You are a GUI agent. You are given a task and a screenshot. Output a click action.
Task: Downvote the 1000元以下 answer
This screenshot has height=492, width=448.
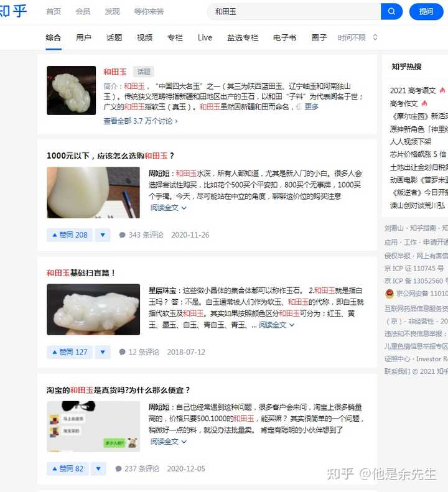[x=103, y=235]
